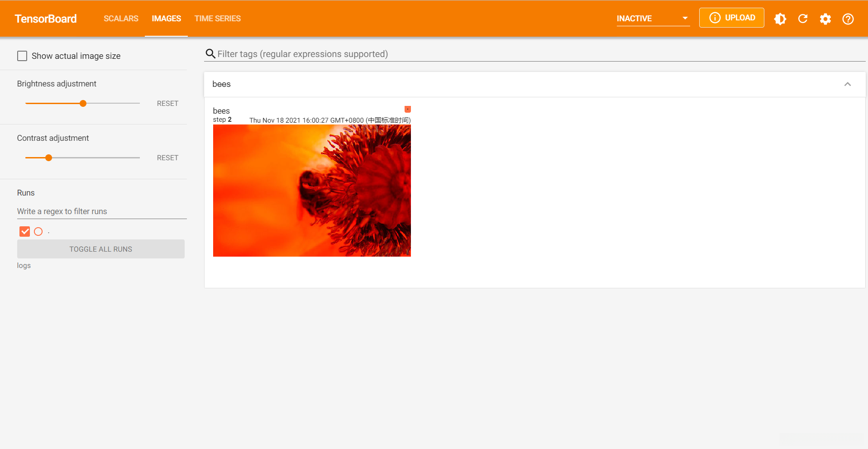This screenshot has width=868, height=449.
Task: Select the IMAGES tab
Action: pos(167,19)
